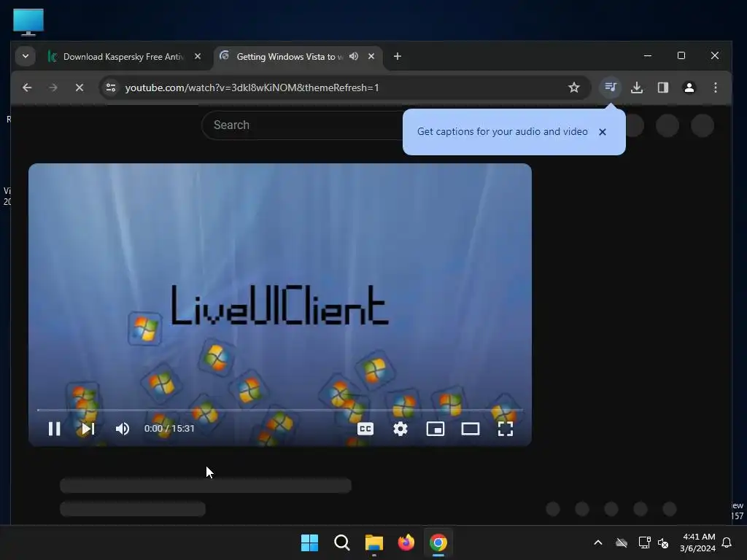Image resolution: width=747 pixels, height=560 pixels.
Task: Focus the address bar URL
Action: pyautogui.click(x=252, y=87)
